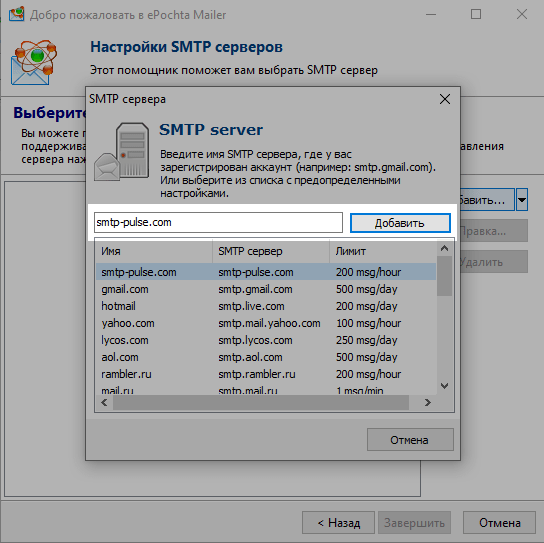Click the ePochta title bar app icon
Viewport: 544px width, 543px height.
pyautogui.click(x=17, y=14)
